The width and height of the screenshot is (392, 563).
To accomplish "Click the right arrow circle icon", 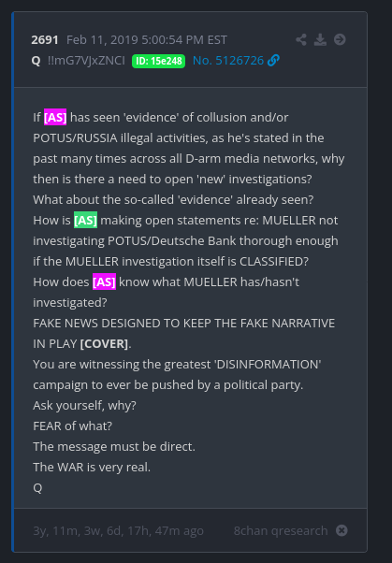I will point(340,39).
